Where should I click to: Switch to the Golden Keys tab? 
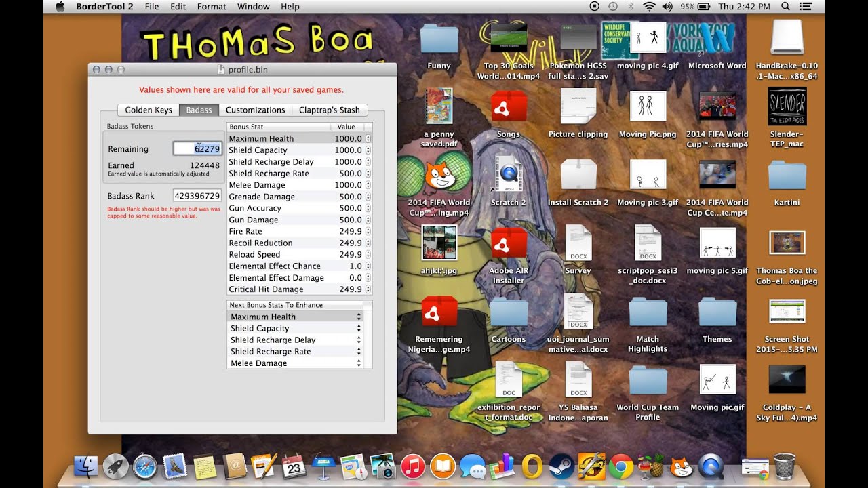tap(149, 110)
